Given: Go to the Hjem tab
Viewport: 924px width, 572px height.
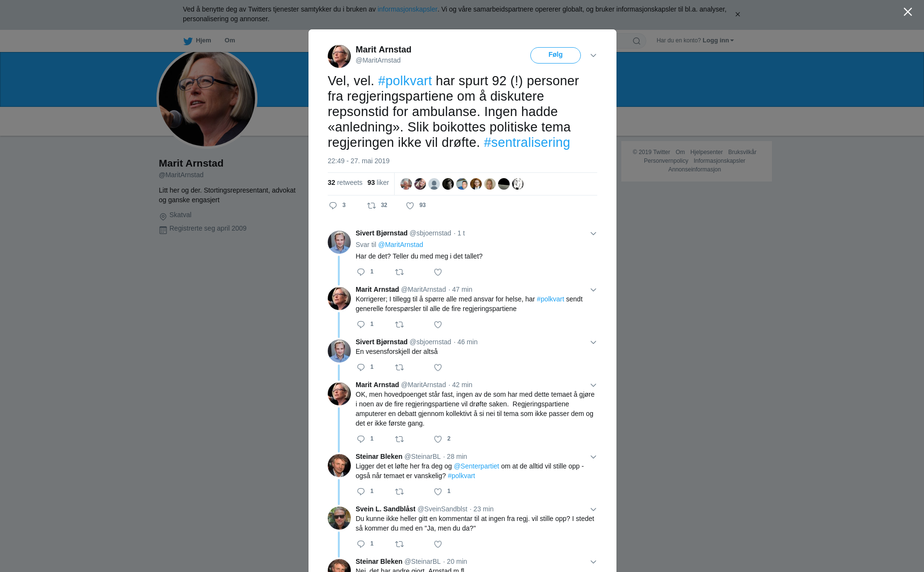Looking at the screenshot, I should click(x=197, y=40).
